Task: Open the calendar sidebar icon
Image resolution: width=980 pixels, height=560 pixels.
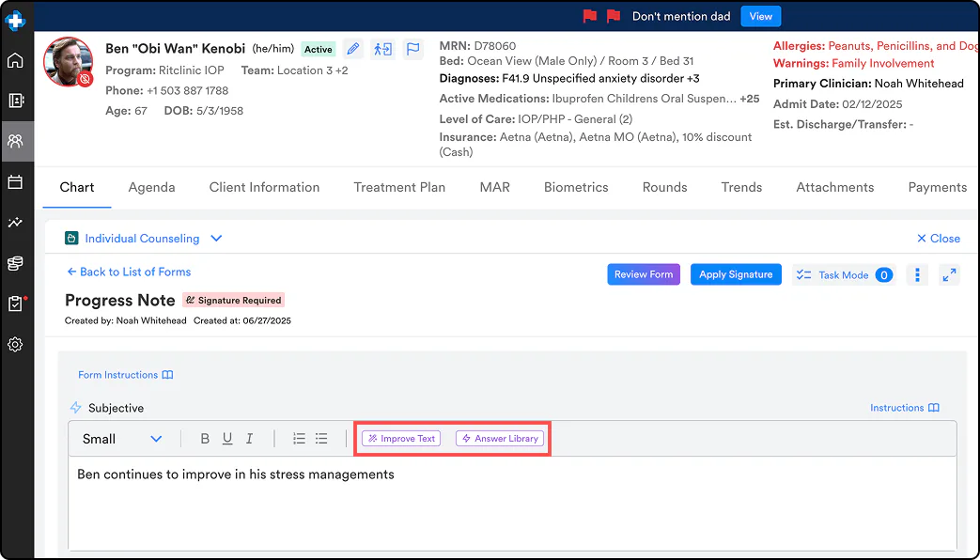Action: [x=15, y=182]
